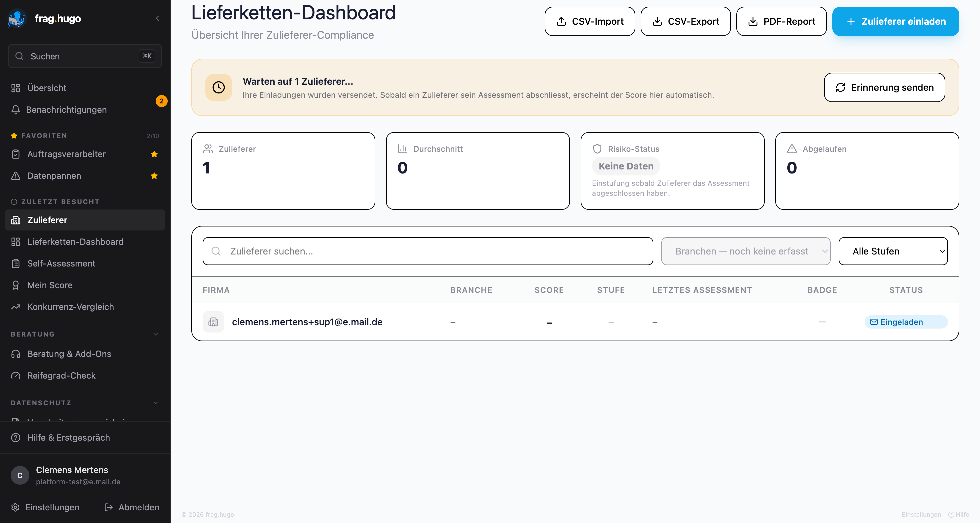980x523 pixels.
Task: Click the Auftragsverarbeiter clipboard icon
Action: tap(16, 154)
